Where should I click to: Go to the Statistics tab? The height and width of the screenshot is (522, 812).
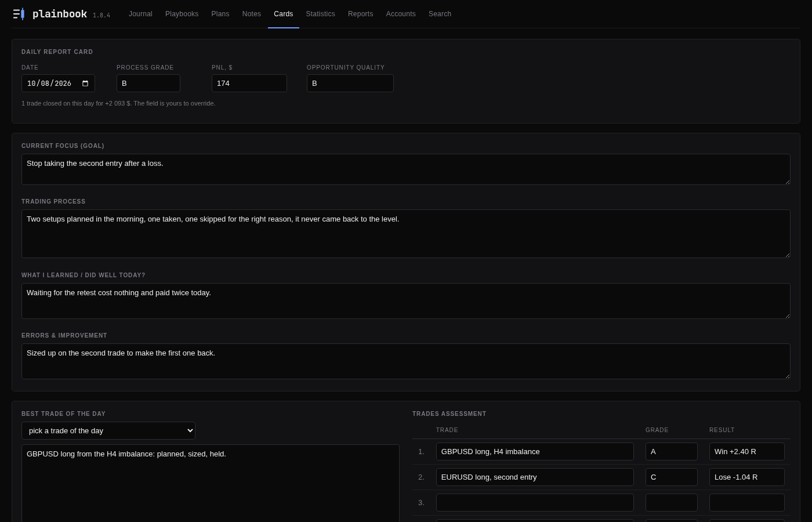(320, 14)
